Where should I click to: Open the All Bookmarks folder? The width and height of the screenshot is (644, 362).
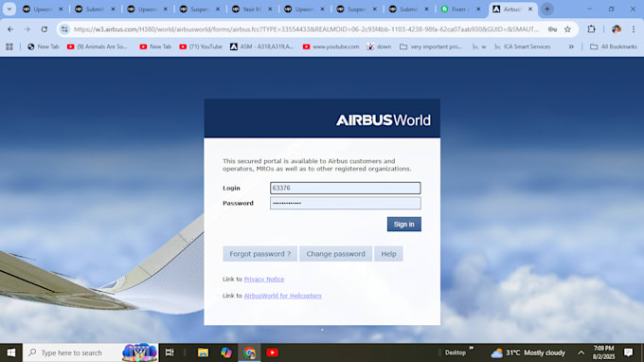click(x=613, y=46)
